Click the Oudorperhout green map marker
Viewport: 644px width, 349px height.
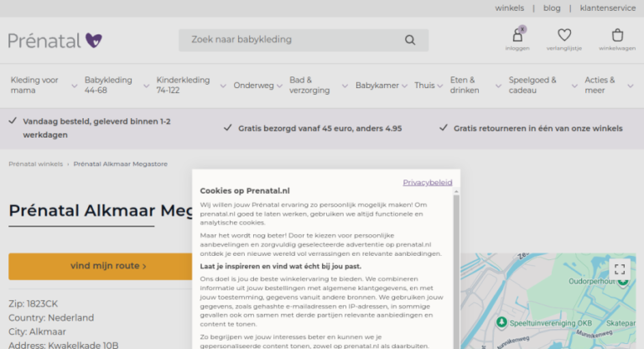(624, 281)
